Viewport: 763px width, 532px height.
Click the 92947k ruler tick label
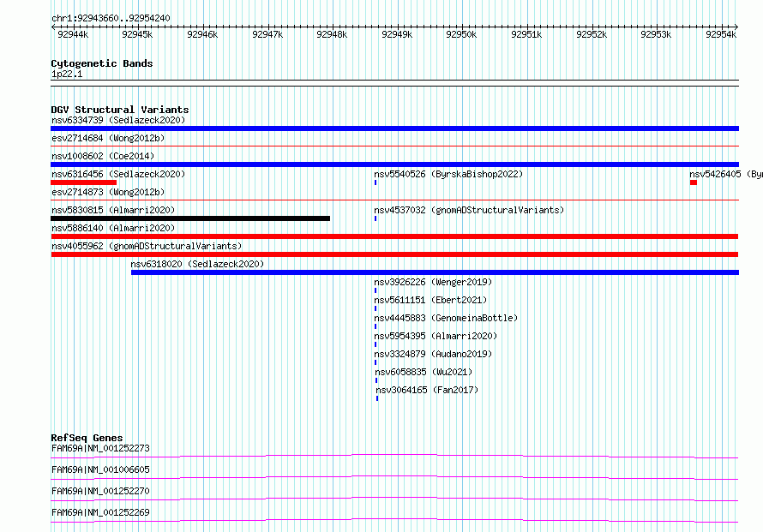click(x=267, y=34)
